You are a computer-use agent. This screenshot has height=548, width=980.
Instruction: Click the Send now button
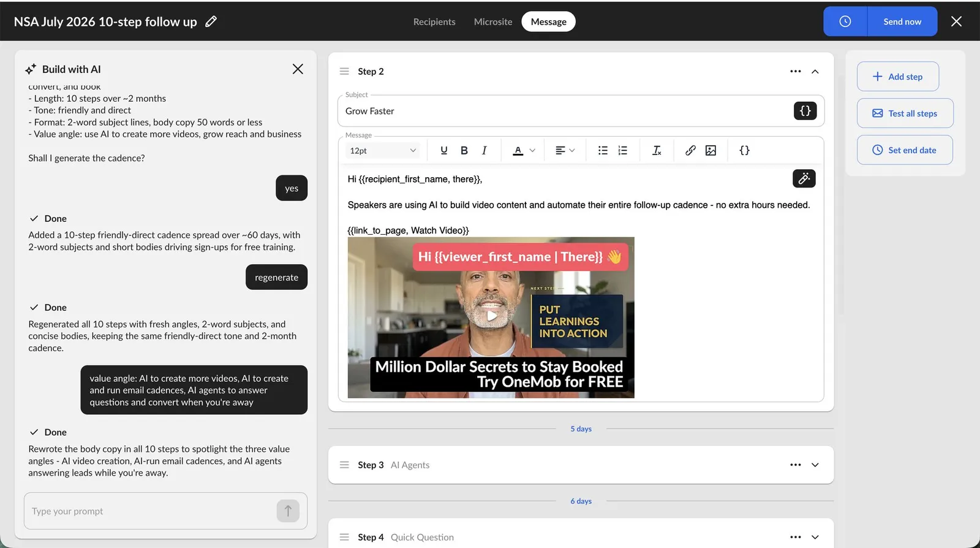pos(902,21)
